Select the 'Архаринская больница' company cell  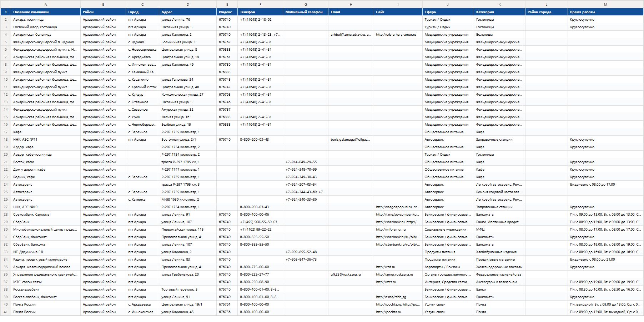click(x=46, y=35)
